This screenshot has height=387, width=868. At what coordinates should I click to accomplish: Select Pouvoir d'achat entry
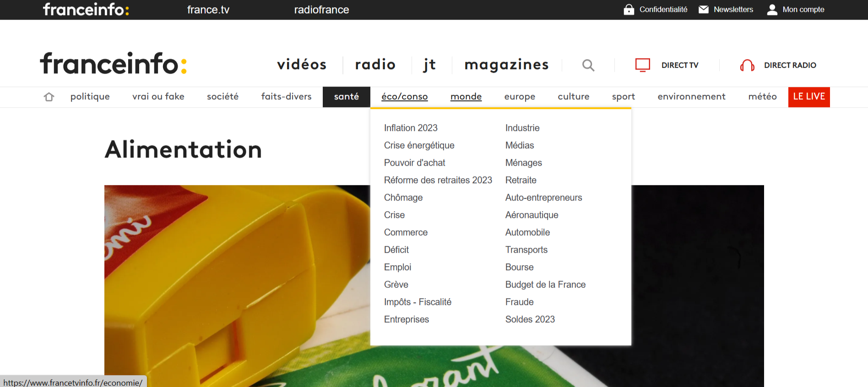pos(415,163)
